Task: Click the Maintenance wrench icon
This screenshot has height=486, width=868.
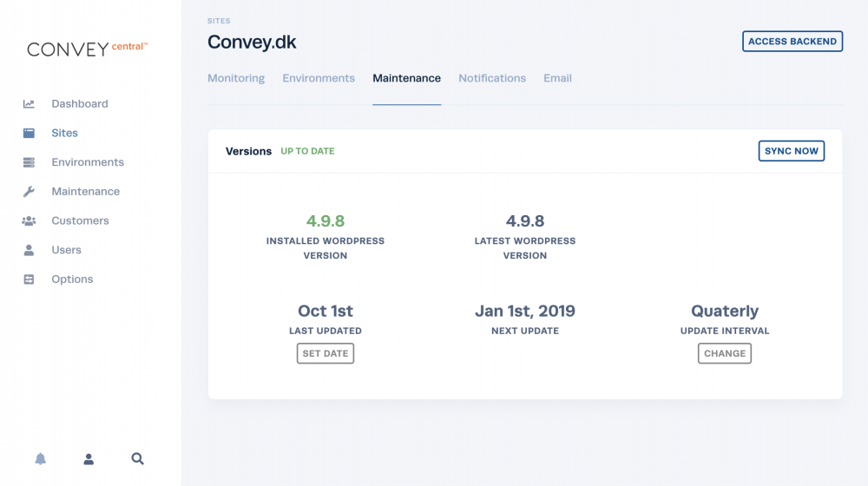Action: (29, 192)
